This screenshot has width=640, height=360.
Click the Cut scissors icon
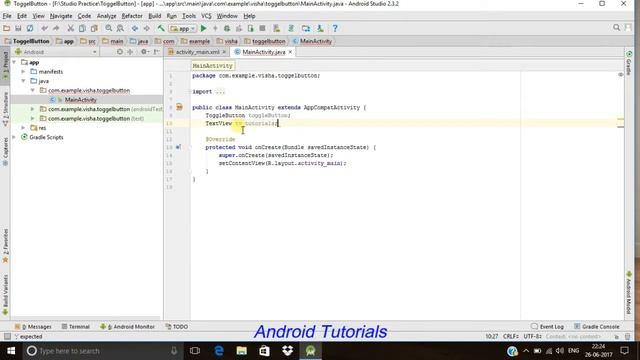click(x=71, y=28)
